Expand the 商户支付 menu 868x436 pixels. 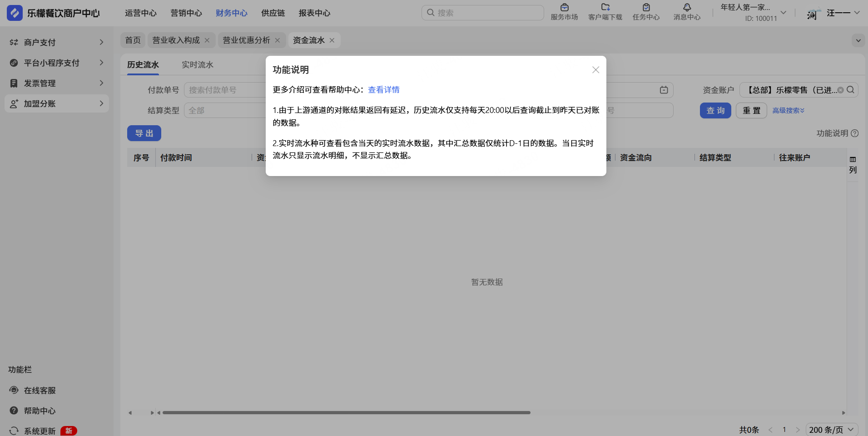pyautogui.click(x=101, y=42)
